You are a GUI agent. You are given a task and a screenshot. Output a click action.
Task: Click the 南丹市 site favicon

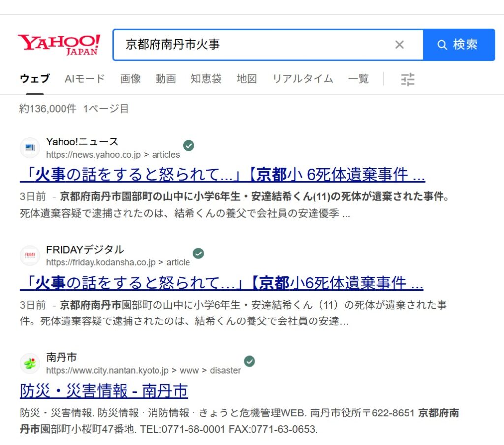pos(30,364)
